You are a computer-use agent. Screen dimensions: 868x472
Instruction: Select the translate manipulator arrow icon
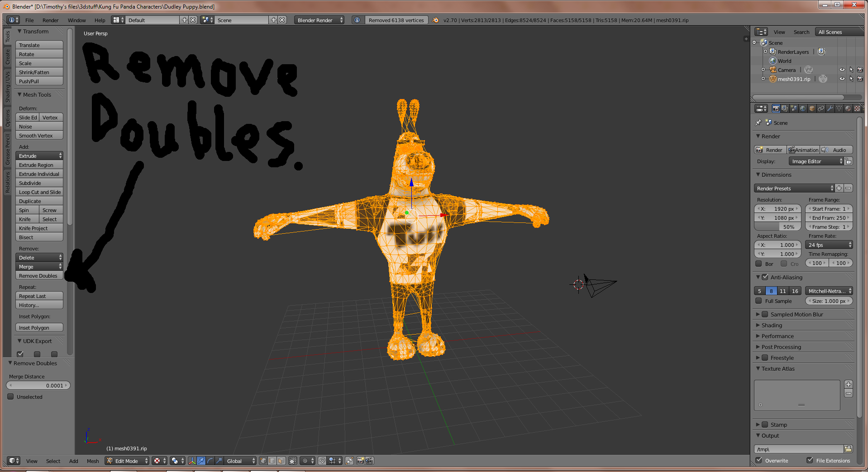[201, 461]
